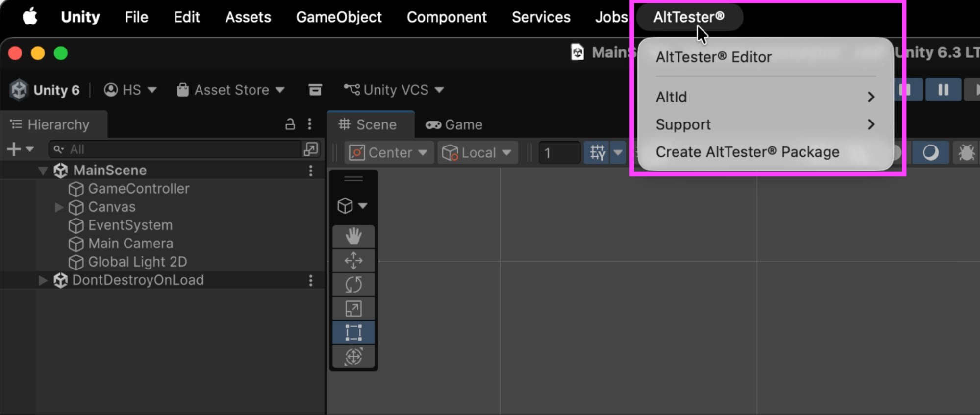Open the Apple menu
Screen dimensions: 980x415
pyautogui.click(x=30, y=17)
